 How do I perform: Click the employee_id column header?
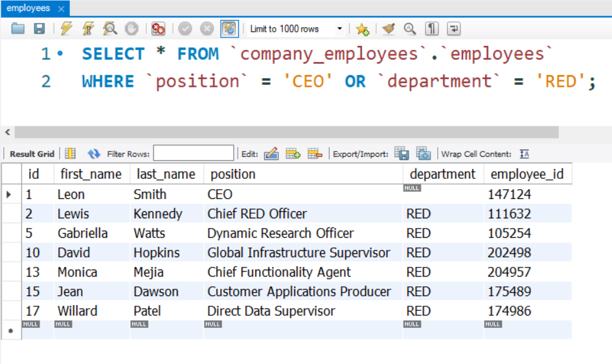(528, 174)
